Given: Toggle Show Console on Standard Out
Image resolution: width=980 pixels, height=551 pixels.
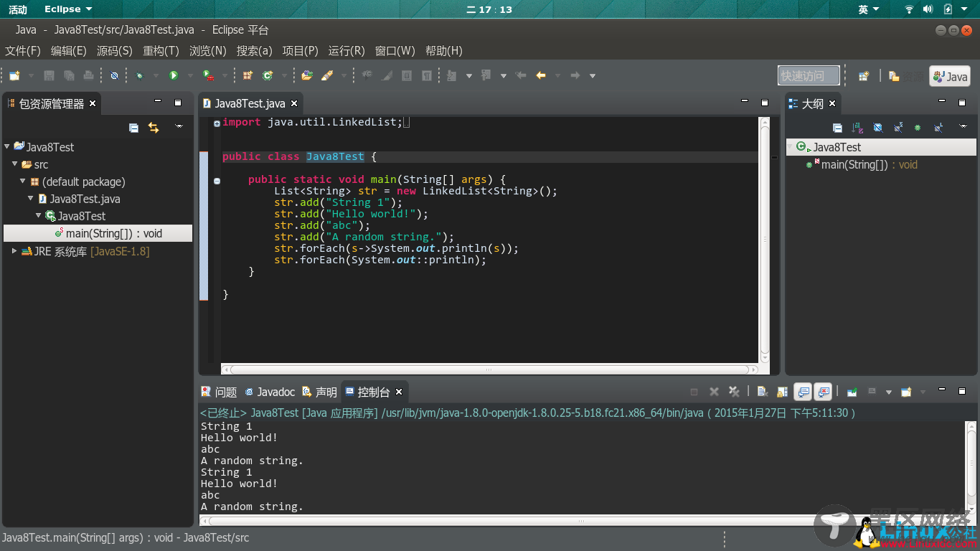Looking at the screenshot, I should (x=803, y=392).
